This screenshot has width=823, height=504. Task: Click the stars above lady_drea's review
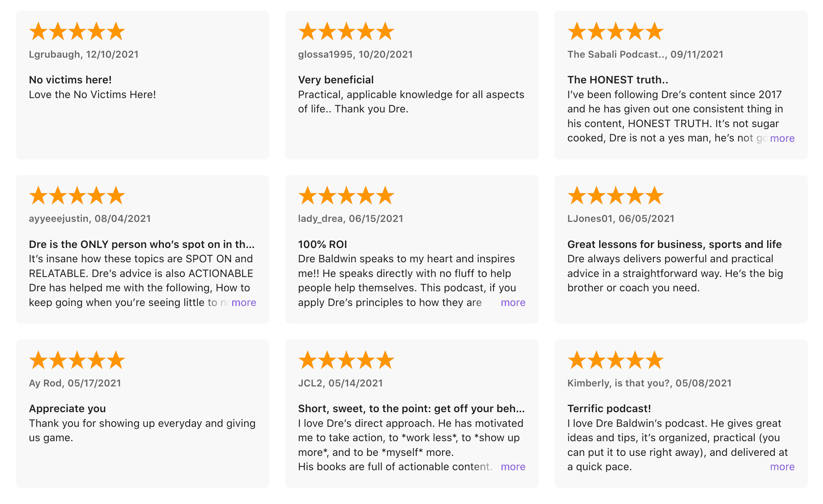(346, 195)
